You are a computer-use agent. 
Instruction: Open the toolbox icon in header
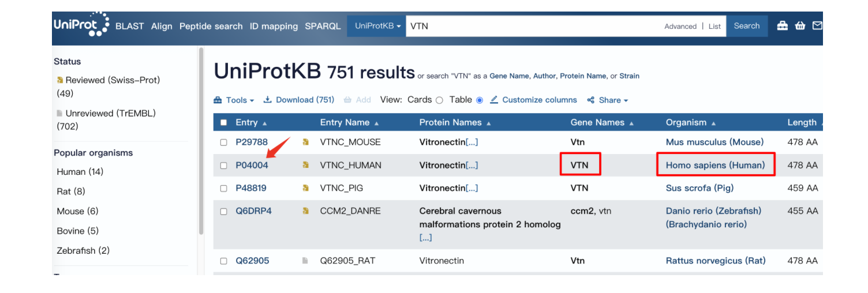coord(782,26)
